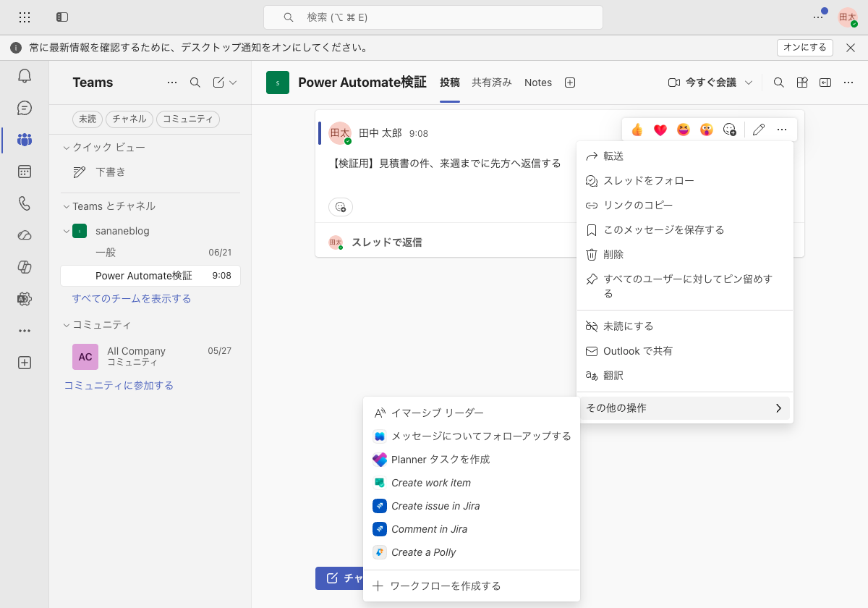The width and height of the screenshot is (868, 608).
Task: Add apps with plus icon in left rail
Action: 25,363
